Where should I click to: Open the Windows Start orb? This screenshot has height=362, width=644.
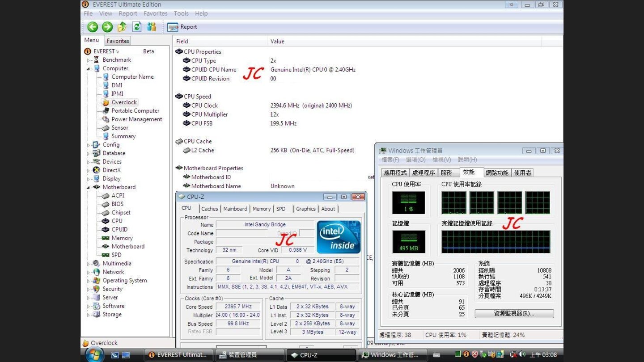point(95,355)
